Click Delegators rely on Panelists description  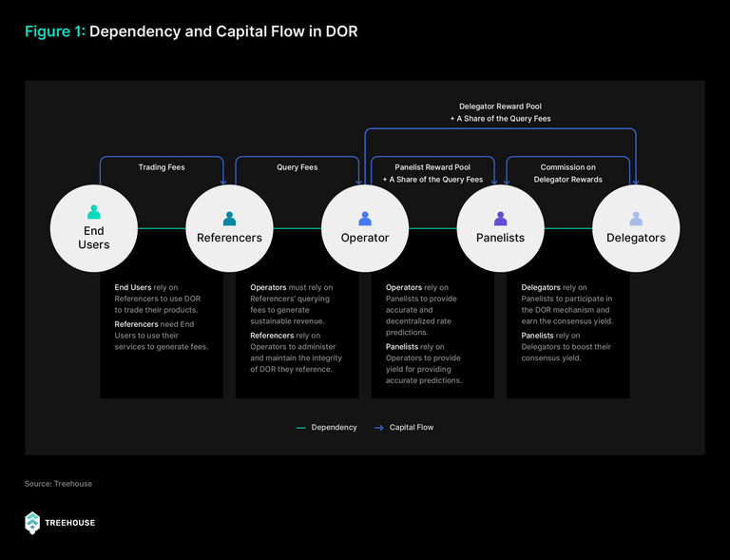pos(567,304)
